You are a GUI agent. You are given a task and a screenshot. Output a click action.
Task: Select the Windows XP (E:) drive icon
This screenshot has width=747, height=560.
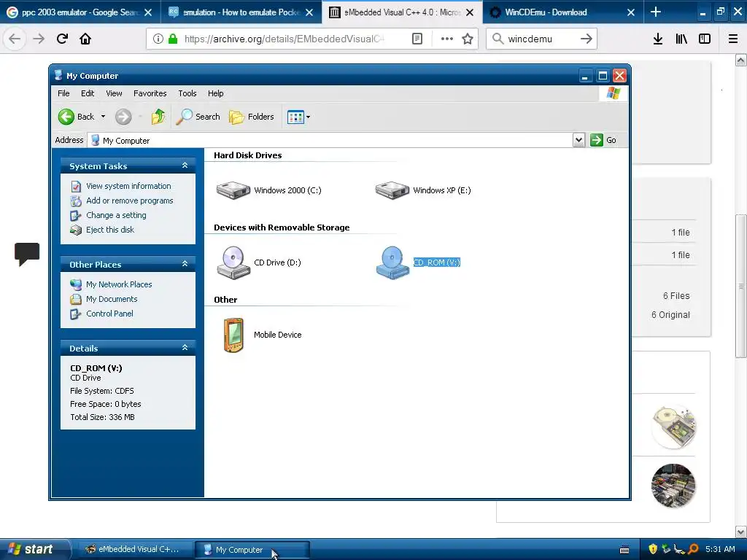(392, 190)
